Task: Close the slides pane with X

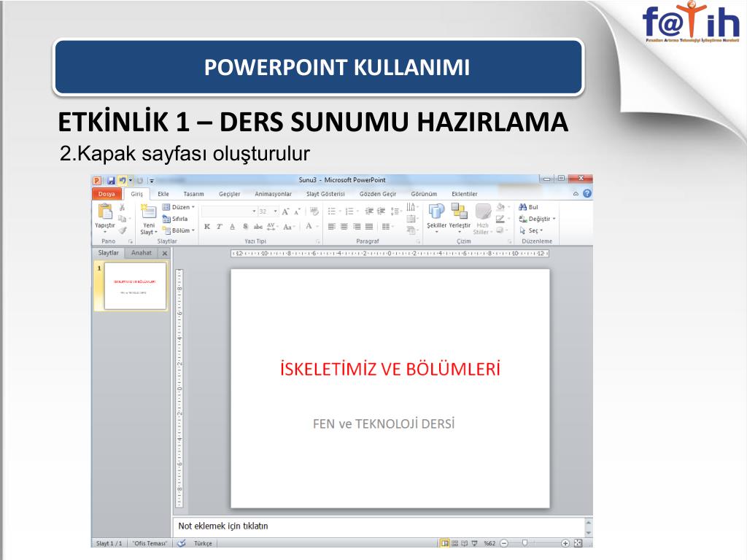Action: point(164,253)
